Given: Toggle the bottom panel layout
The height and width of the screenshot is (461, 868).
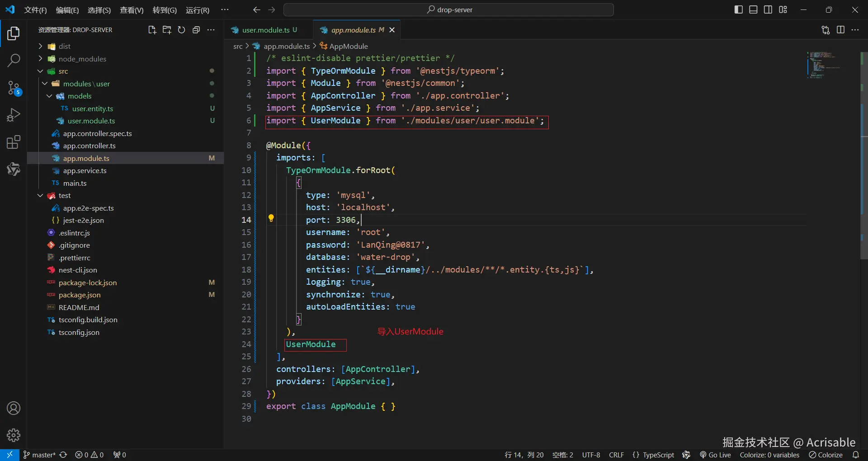Looking at the screenshot, I should 753,9.
